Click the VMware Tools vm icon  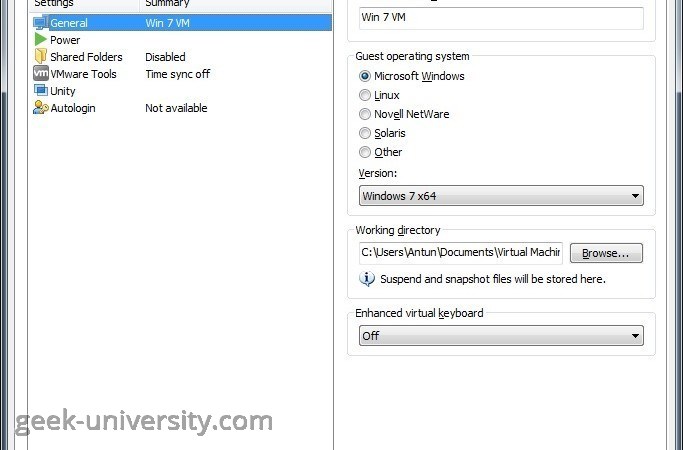(x=41, y=73)
